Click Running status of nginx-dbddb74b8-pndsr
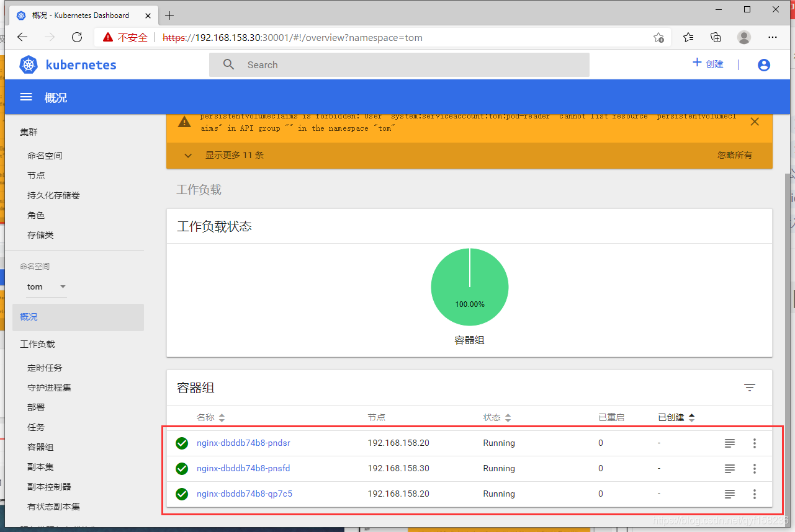The height and width of the screenshot is (532, 795). (x=499, y=443)
